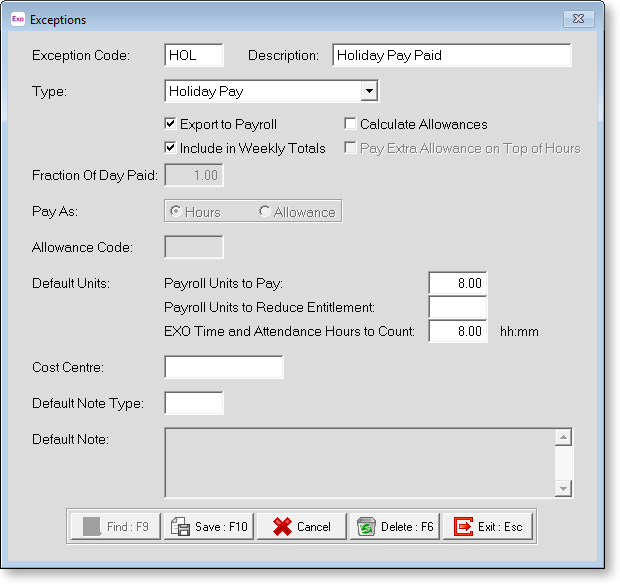Click Exit : Esc button
The height and width of the screenshot is (584, 620).
pyautogui.click(x=489, y=526)
